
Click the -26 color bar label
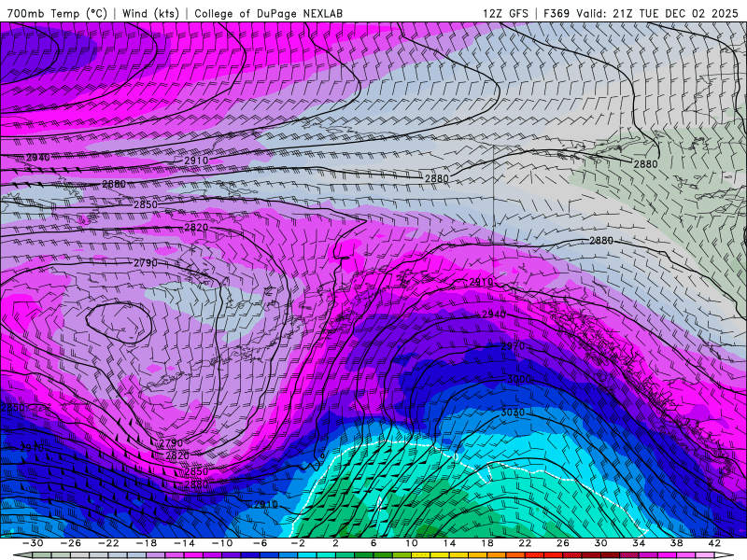coord(70,543)
